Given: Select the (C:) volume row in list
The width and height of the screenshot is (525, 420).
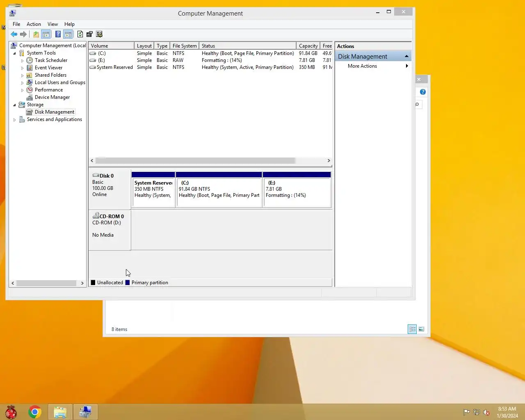Looking at the screenshot, I should 210,53.
